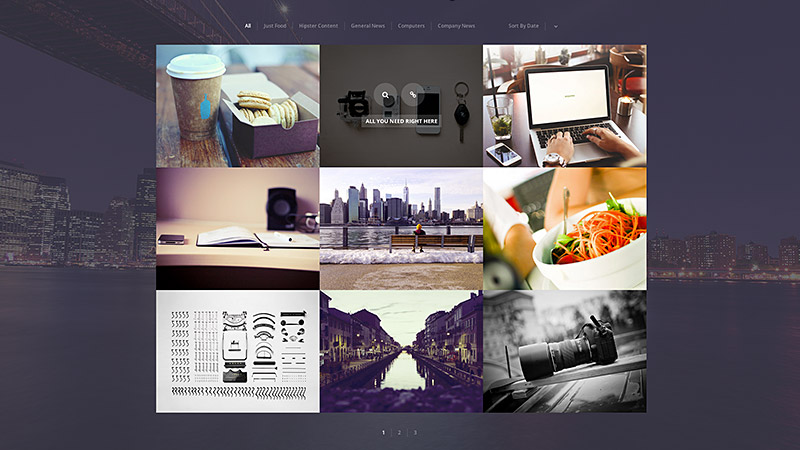The width and height of the screenshot is (800, 450).
Task: Filter by General News
Action: click(368, 26)
